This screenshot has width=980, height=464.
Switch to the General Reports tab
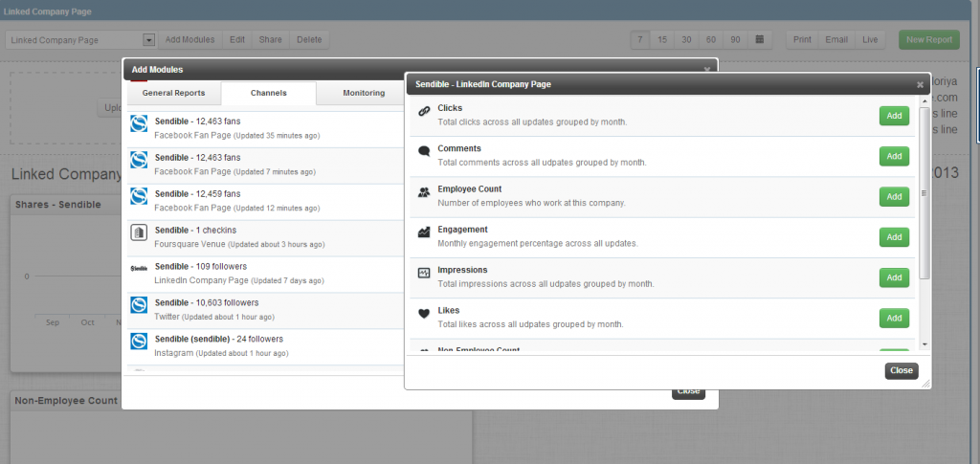tap(174, 93)
